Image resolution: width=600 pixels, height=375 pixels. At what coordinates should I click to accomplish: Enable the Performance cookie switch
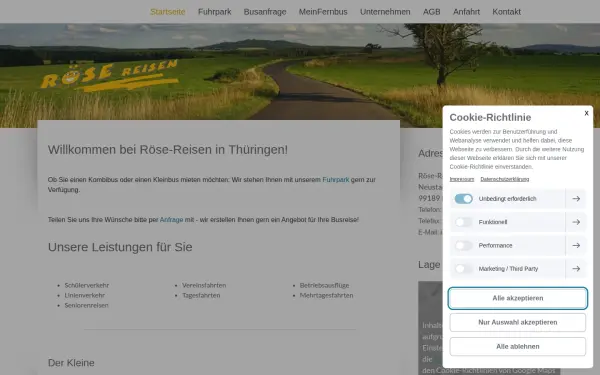point(463,245)
